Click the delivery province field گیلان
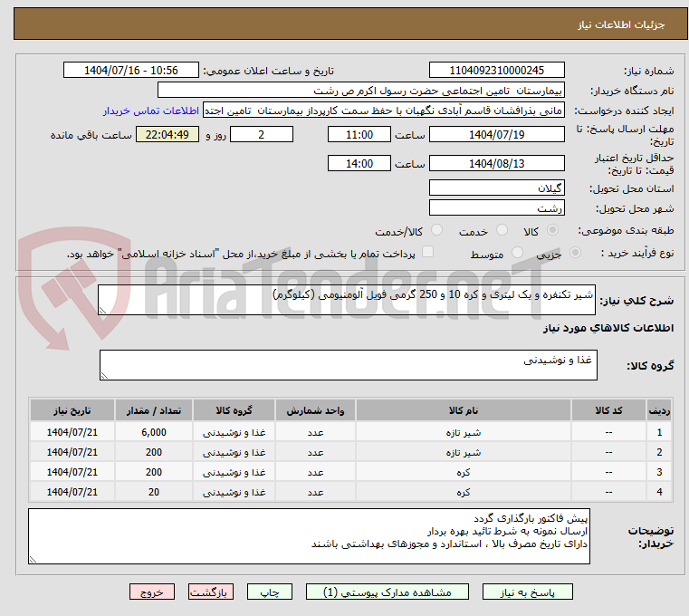 coord(496,188)
